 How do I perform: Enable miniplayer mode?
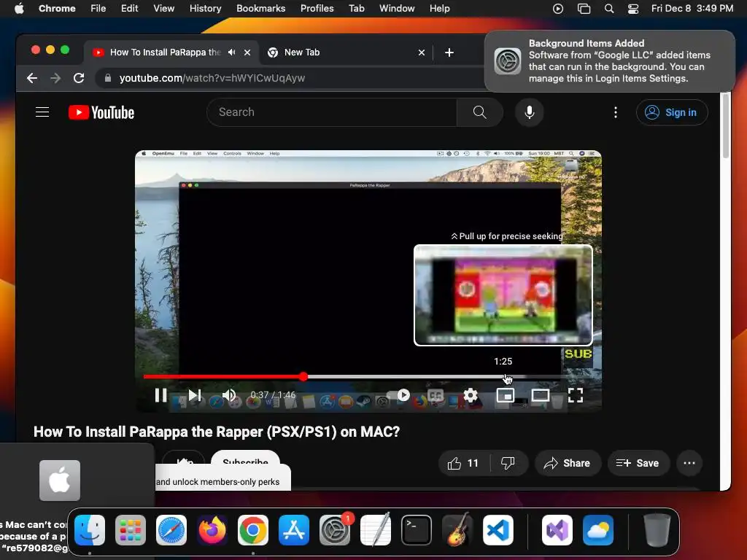(x=505, y=395)
